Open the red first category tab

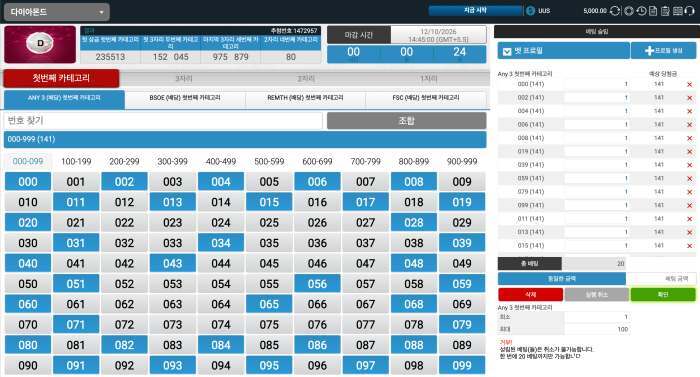coord(61,78)
